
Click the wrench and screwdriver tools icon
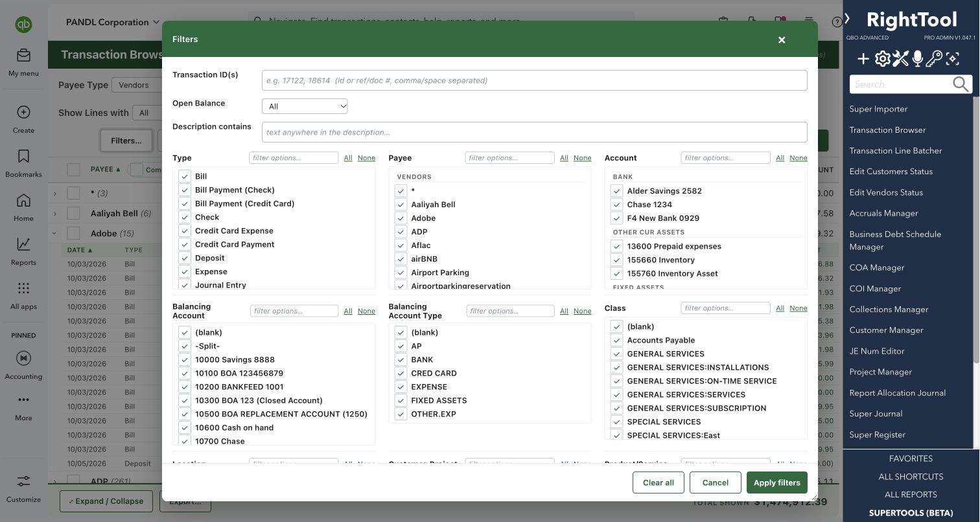tap(900, 60)
